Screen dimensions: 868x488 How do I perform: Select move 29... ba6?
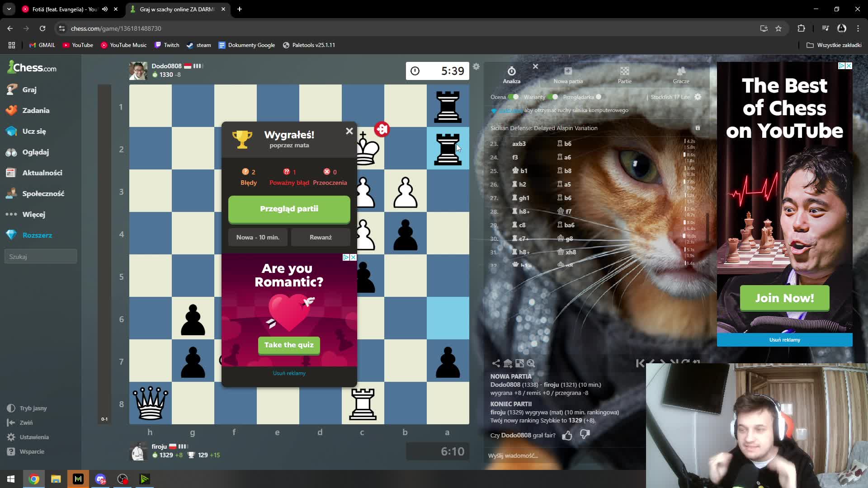point(566,225)
